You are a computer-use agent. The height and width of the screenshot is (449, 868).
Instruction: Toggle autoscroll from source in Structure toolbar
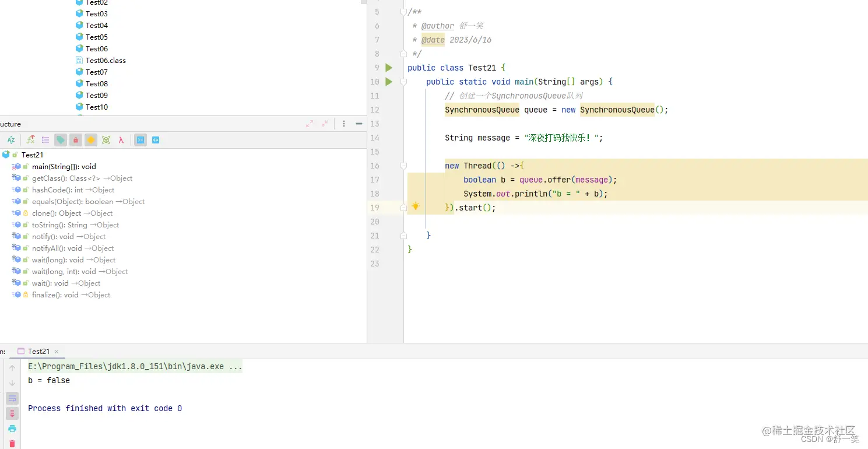click(x=156, y=140)
